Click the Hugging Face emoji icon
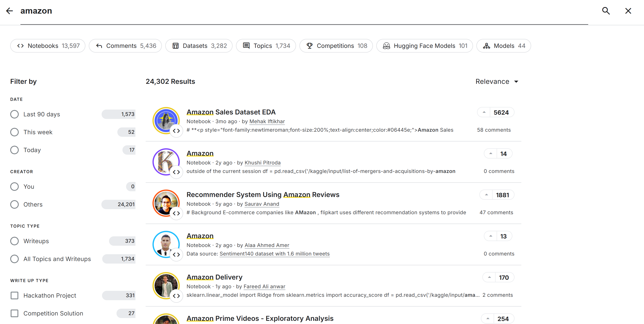The width and height of the screenshot is (644, 324). pos(387,46)
